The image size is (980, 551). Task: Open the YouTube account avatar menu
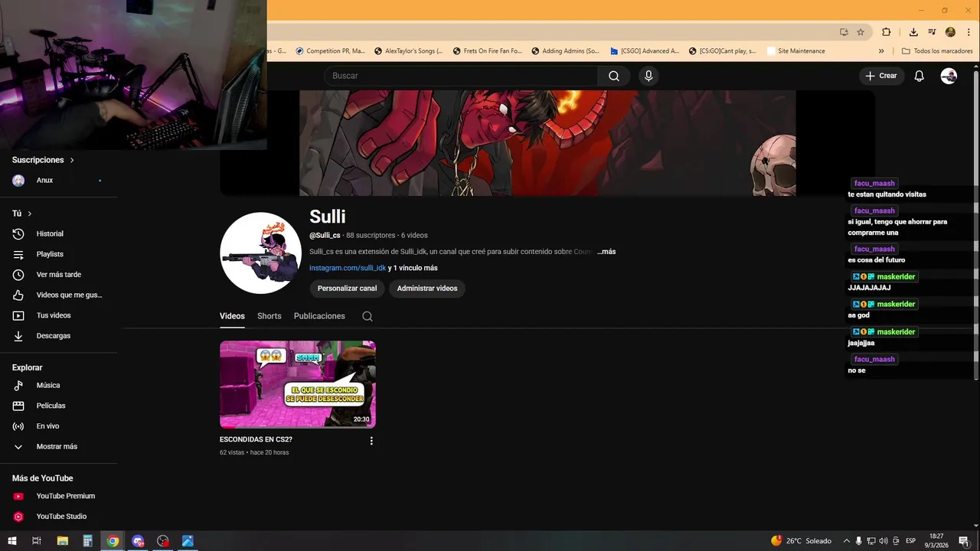coord(949,76)
